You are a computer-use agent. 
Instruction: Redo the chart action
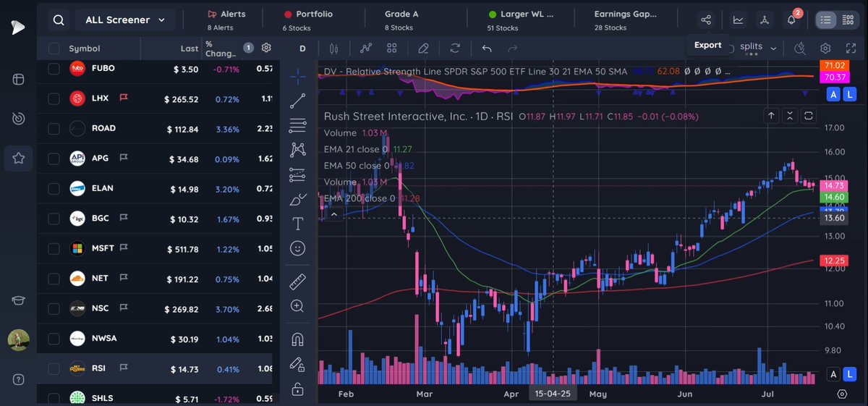pos(513,48)
